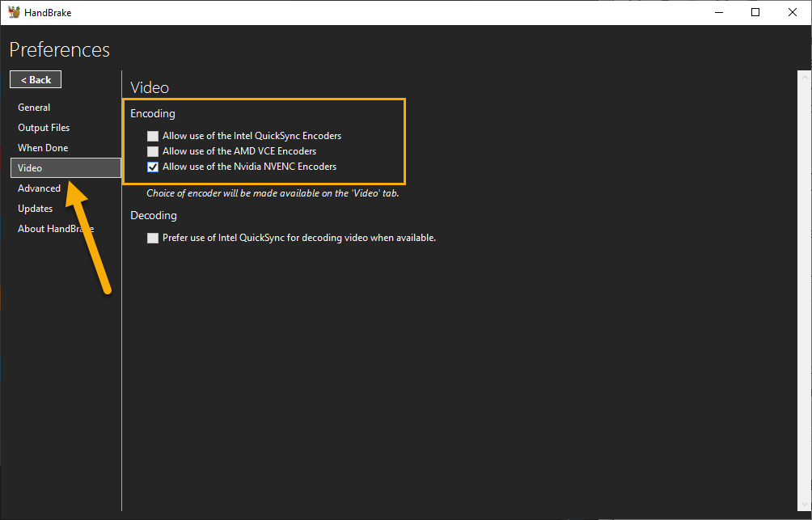The height and width of the screenshot is (520, 812).
Task: Open the General preferences section
Action: pyautogui.click(x=34, y=107)
